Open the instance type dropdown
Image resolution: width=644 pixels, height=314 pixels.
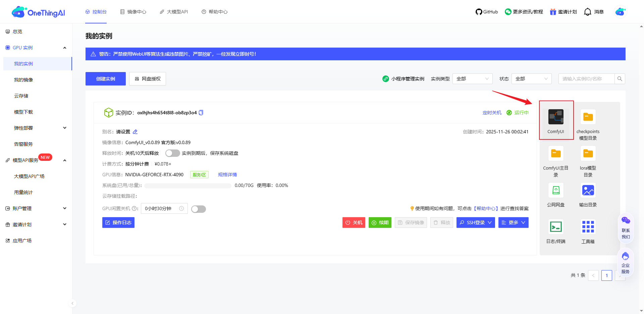click(472, 79)
